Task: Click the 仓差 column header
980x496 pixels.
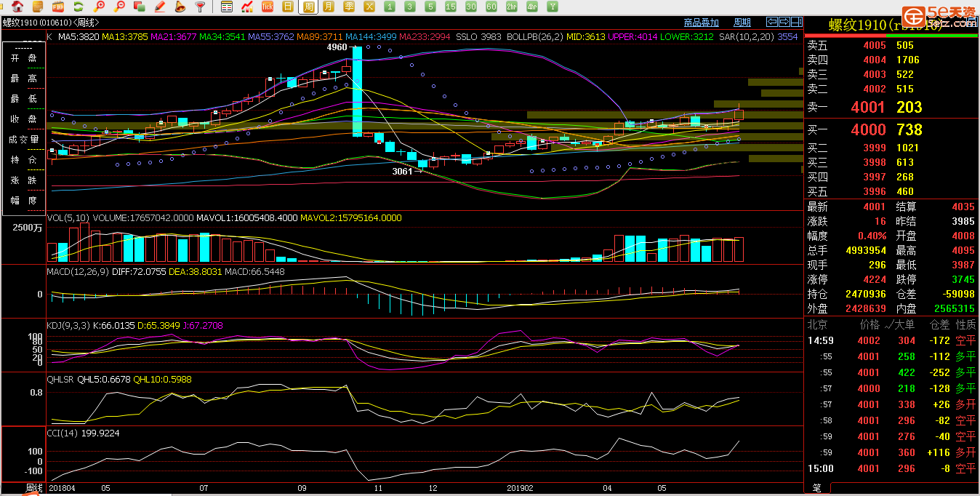Action: coord(939,324)
